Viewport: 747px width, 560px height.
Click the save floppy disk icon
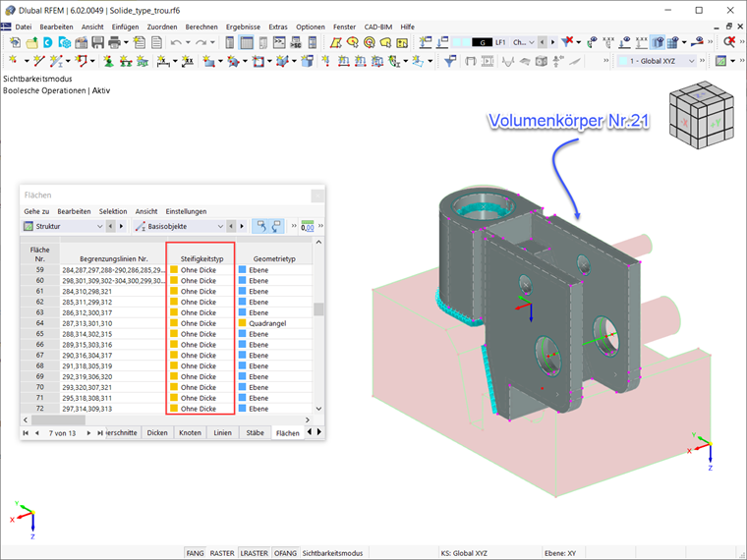tap(97, 42)
